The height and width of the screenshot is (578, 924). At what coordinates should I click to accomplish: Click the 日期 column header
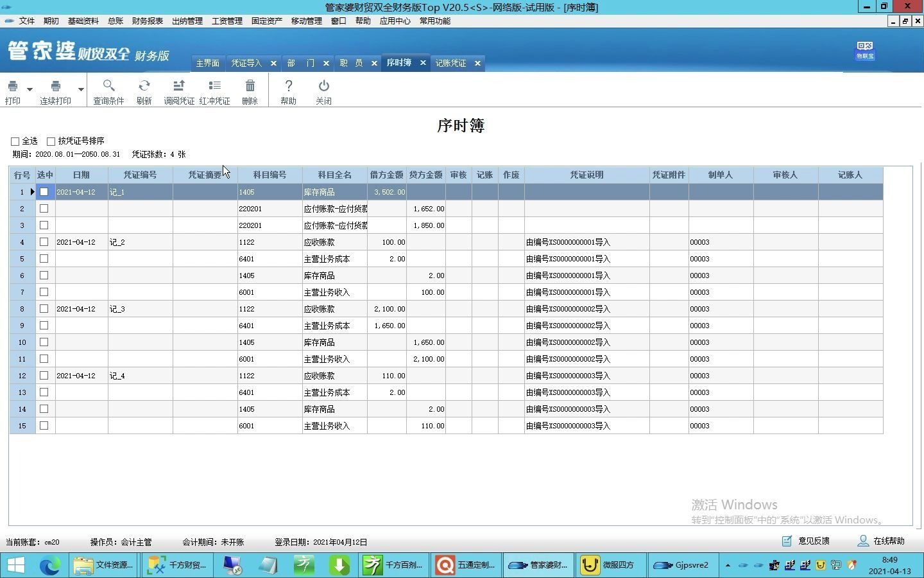[81, 175]
